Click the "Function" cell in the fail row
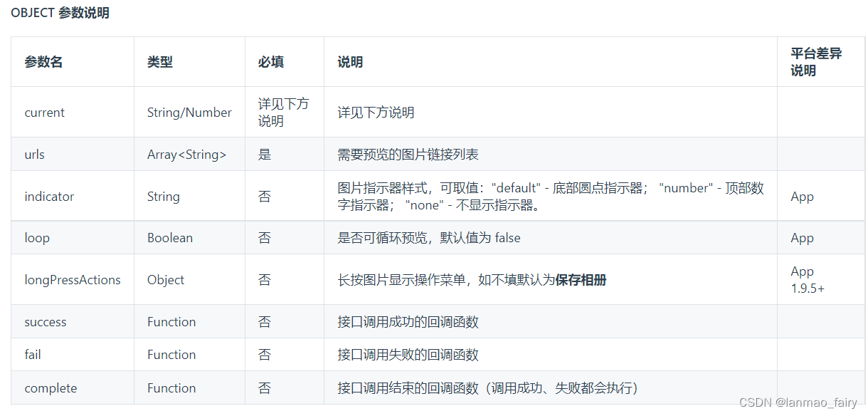 pos(171,355)
